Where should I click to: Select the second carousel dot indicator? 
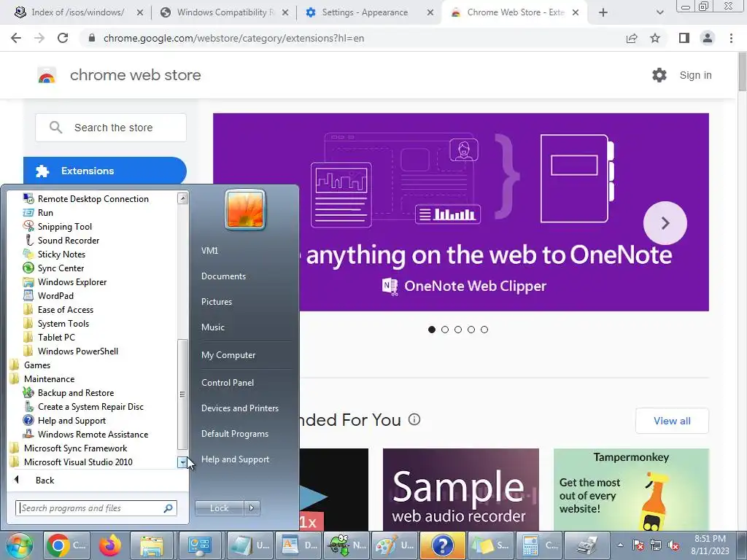(x=445, y=330)
